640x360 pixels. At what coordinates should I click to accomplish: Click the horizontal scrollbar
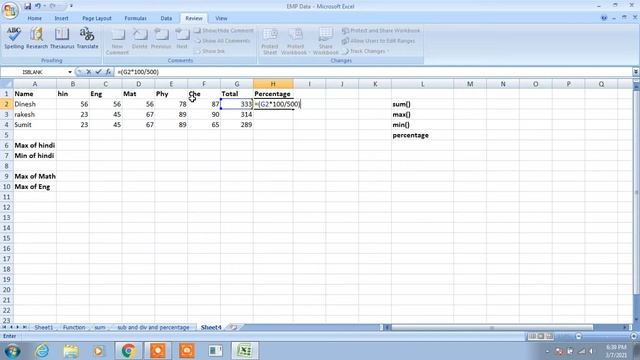tap(492, 327)
